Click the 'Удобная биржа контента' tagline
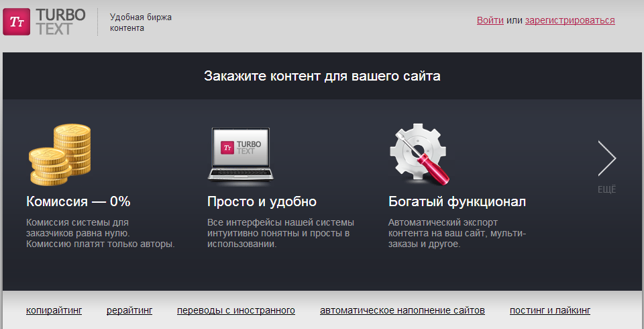Image resolution: width=644 pixels, height=329 pixels. pyautogui.click(x=140, y=22)
